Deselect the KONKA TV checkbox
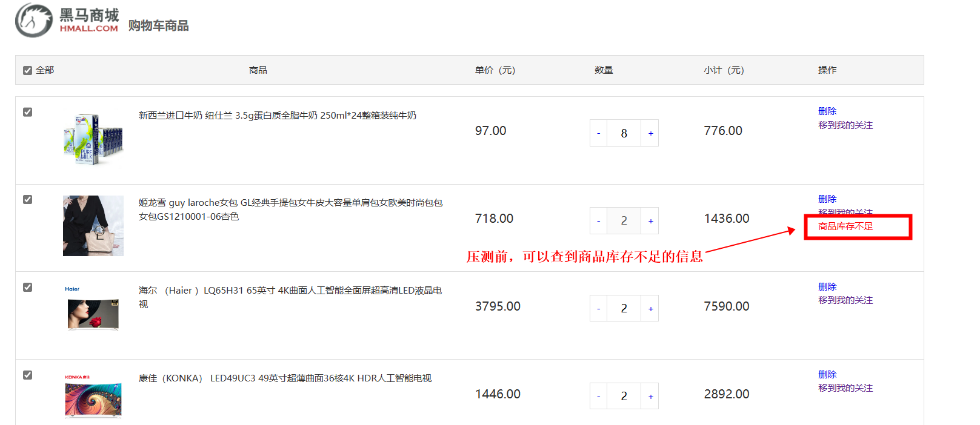This screenshot has height=425, width=980. pyautogui.click(x=27, y=375)
